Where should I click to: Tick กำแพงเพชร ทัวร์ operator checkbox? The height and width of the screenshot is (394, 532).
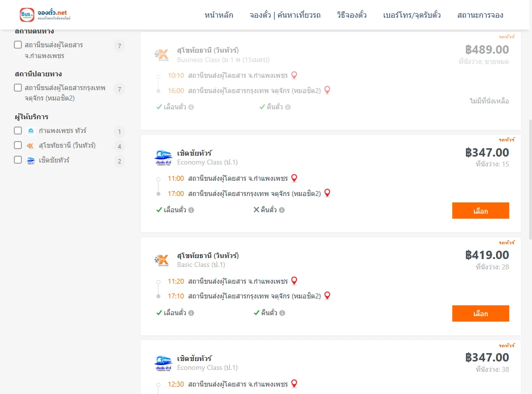tap(18, 131)
